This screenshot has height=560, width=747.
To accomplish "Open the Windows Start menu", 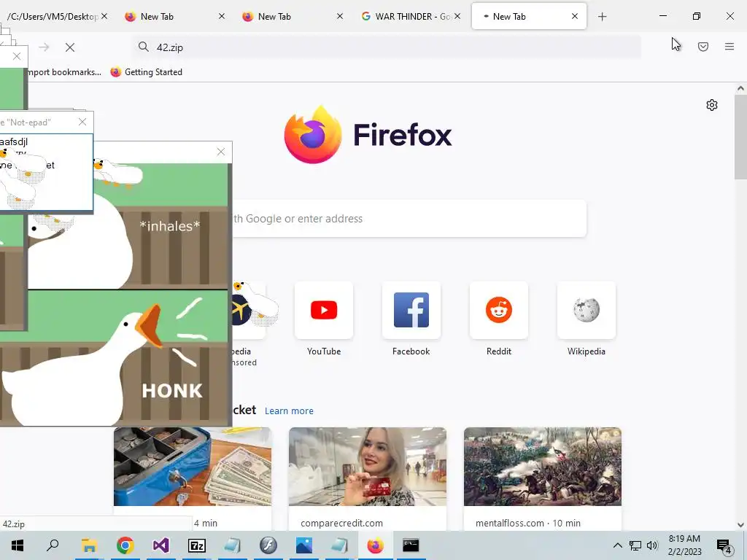I will pyautogui.click(x=18, y=545).
